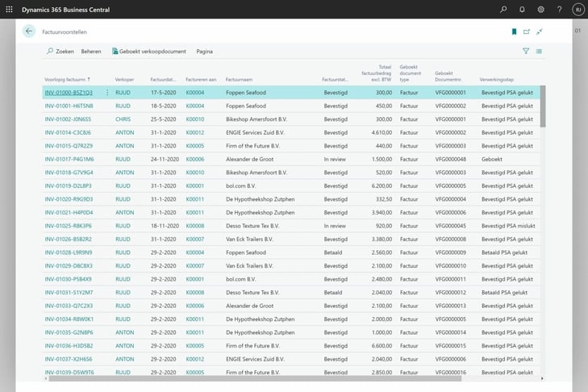The width and height of the screenshot is (588, 392).
Task: Click Zoeken search action
Action: click(60, 52)
